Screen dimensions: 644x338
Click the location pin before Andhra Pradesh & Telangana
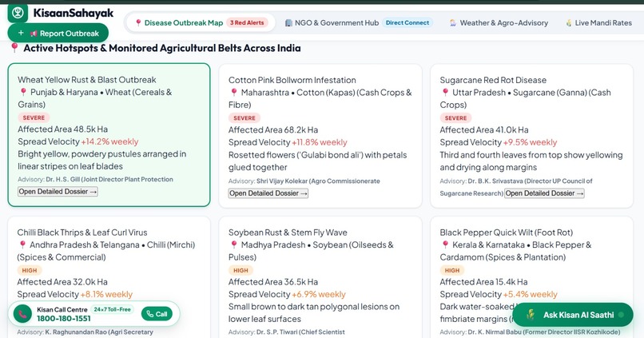(x=22, y=245)
